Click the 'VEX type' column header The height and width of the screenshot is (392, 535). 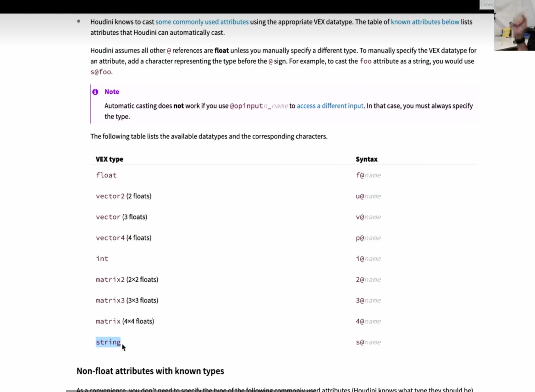point(109,159)
